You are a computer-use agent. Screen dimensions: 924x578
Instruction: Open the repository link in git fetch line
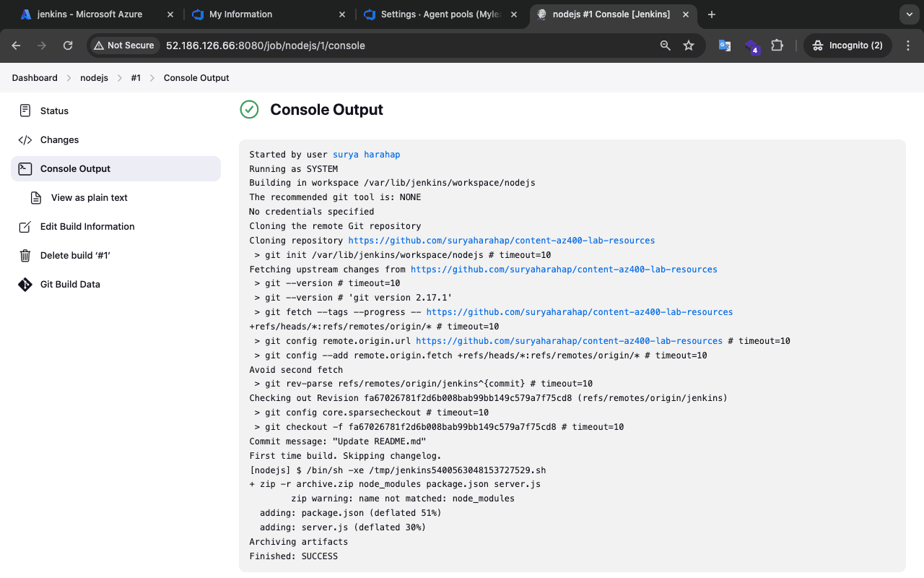580,312
